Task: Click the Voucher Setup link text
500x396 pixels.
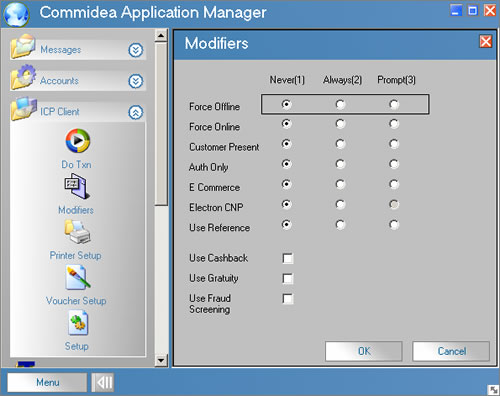Action: (76, 301)
